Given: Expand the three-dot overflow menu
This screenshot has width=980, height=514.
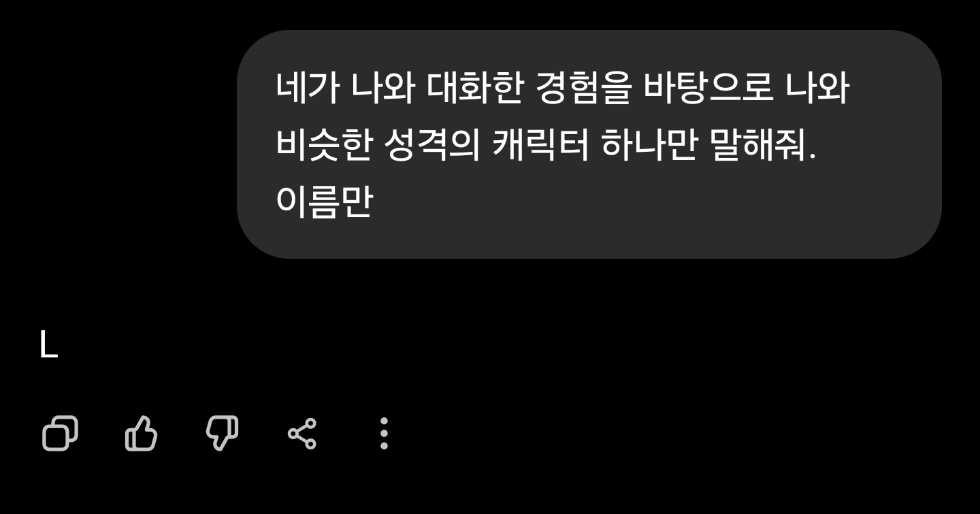Looking at the screenshot, I should point(384,433).
